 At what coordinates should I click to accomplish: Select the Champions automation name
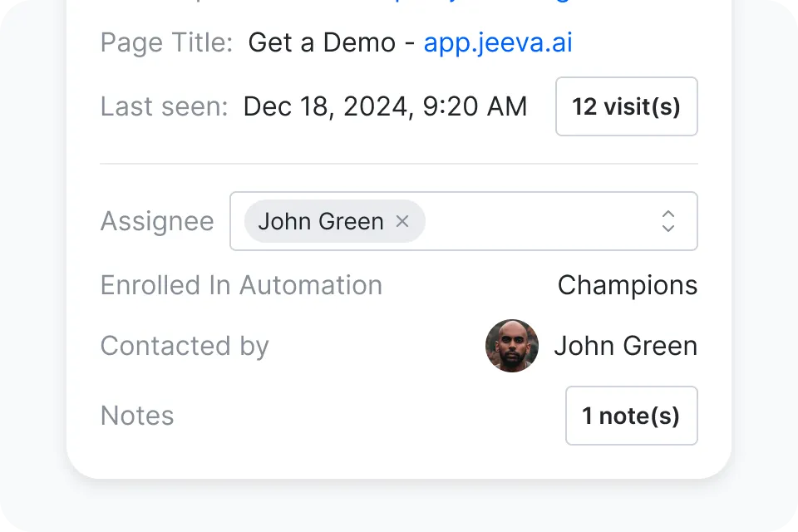(628, 285)
